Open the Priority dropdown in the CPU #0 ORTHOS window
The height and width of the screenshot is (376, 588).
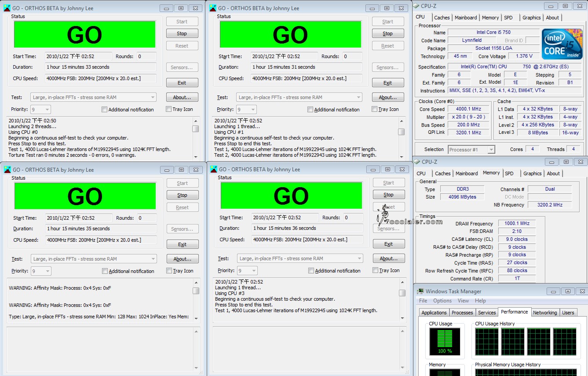[40, 109]
